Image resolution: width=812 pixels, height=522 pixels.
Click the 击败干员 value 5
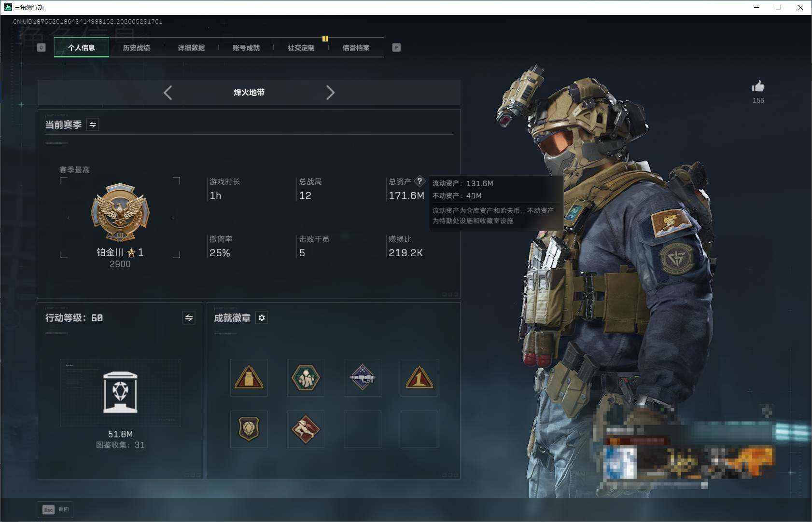(302, 253)
